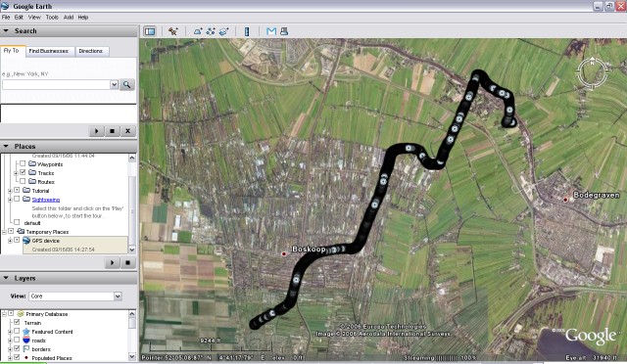The height and width of the screenshot is (364, 627).
Task: Click the Add Placemark pushpin icon
Action: pos(173,31)
